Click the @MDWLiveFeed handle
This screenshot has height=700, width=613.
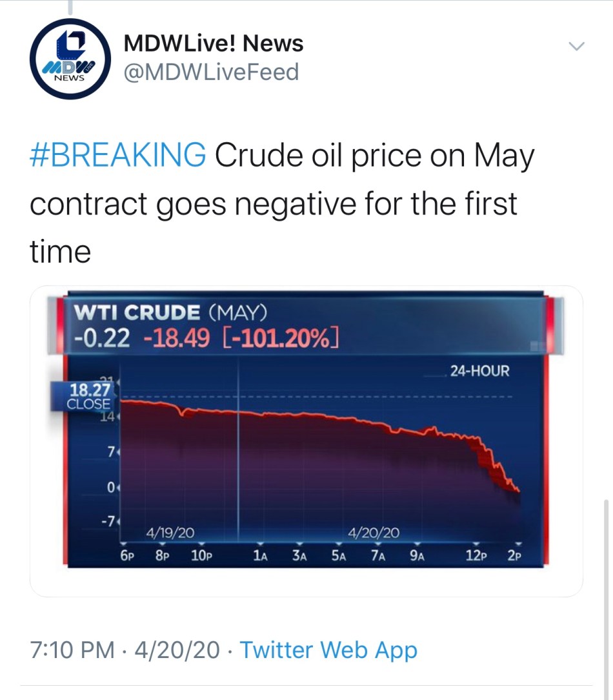tap(211, 72)
